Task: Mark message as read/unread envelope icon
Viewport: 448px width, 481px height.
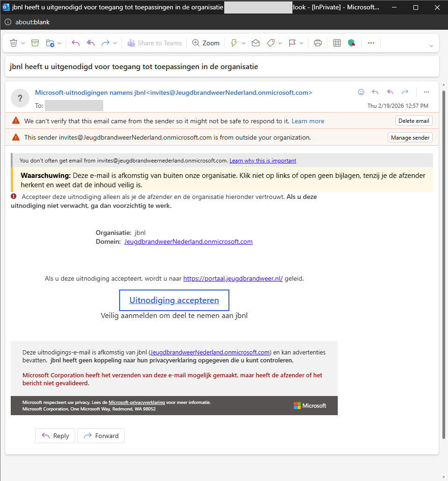Action: pos(256,43)
